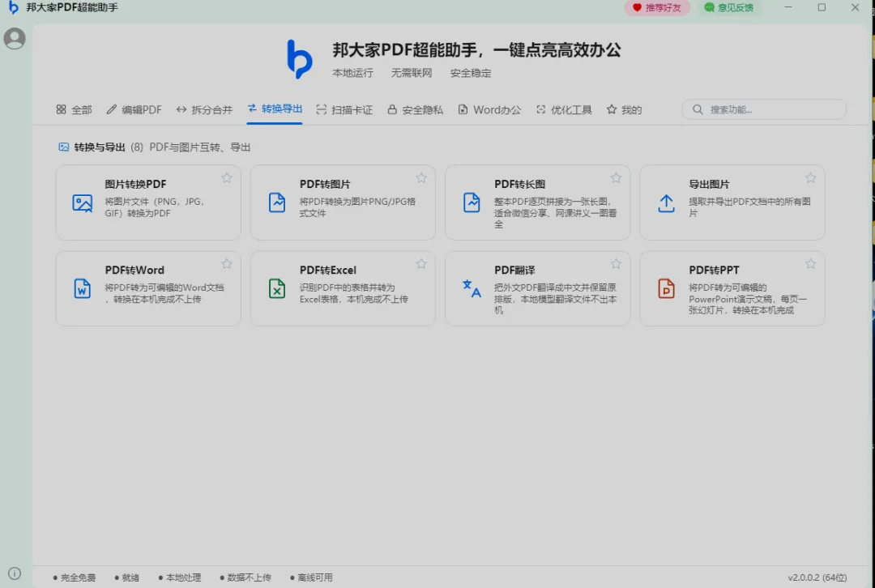Open the PDF转PPT card title

click(714, 270)
